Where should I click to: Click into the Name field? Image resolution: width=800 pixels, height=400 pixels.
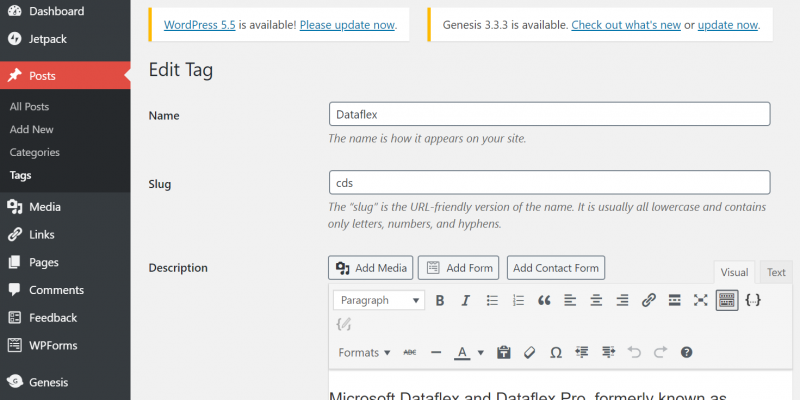(549, 114)
